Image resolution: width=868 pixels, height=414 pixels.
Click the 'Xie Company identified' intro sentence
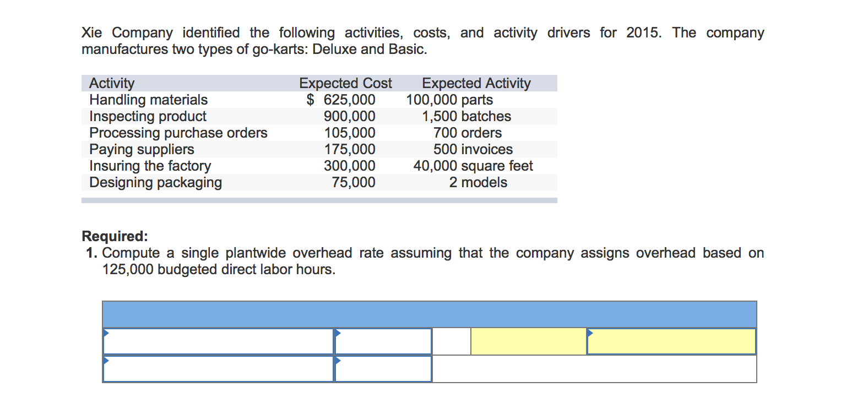pos(423,32)
